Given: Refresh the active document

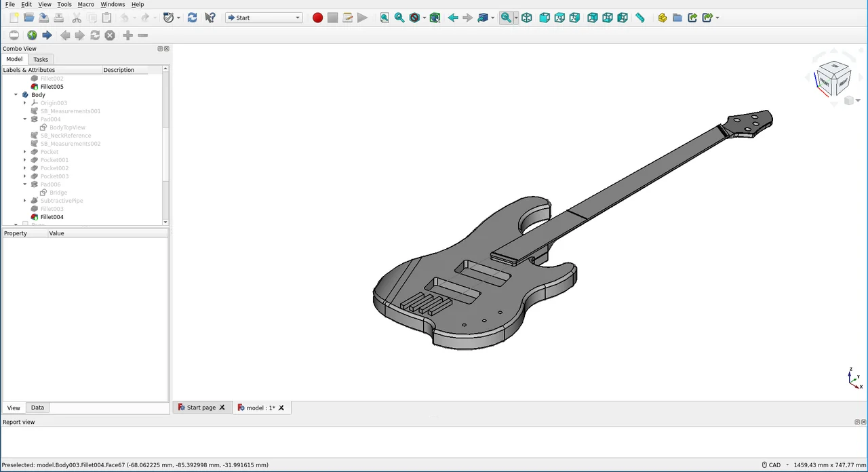Looking at the screenshot, I should (192, 18).
